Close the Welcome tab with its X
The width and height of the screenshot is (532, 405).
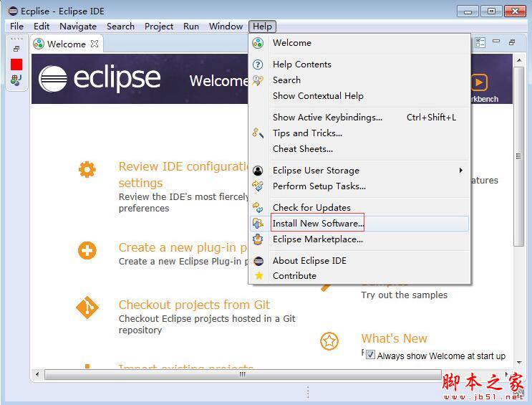pos(95,44)
